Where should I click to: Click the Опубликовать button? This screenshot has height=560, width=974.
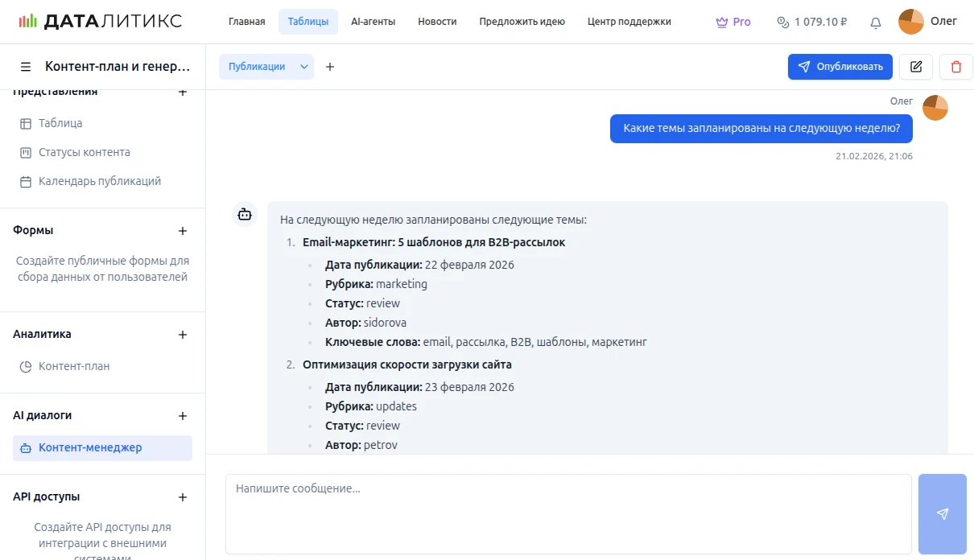[840, 67]
